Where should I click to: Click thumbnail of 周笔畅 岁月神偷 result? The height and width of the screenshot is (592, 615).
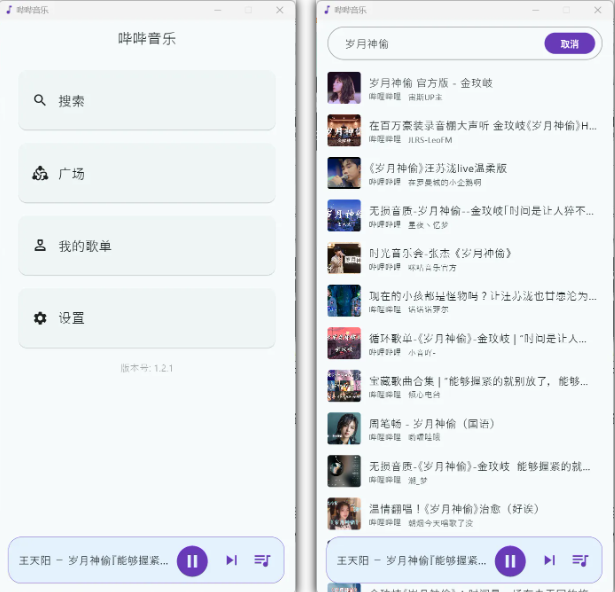(344, 428)
